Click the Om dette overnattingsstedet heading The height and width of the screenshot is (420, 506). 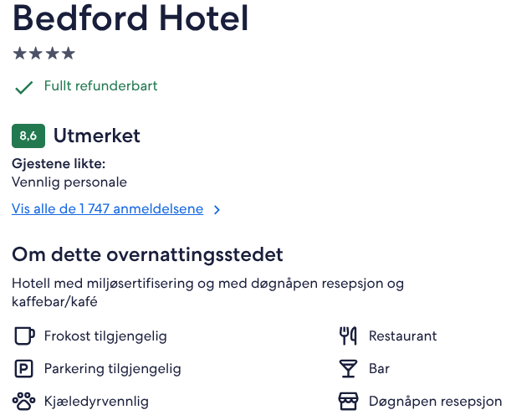point(147,254)
